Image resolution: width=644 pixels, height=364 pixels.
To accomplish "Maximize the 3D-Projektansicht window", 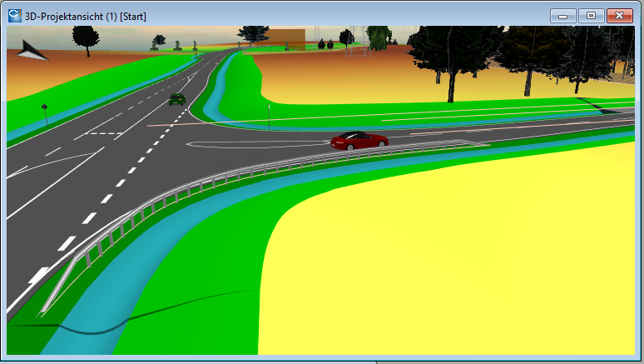I will 590,16.
